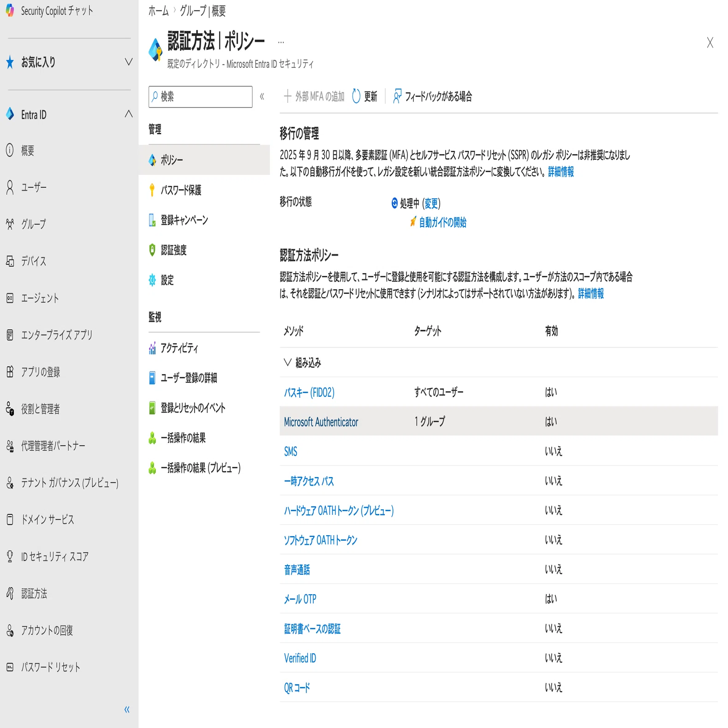Click the favorites star icon

10,62
